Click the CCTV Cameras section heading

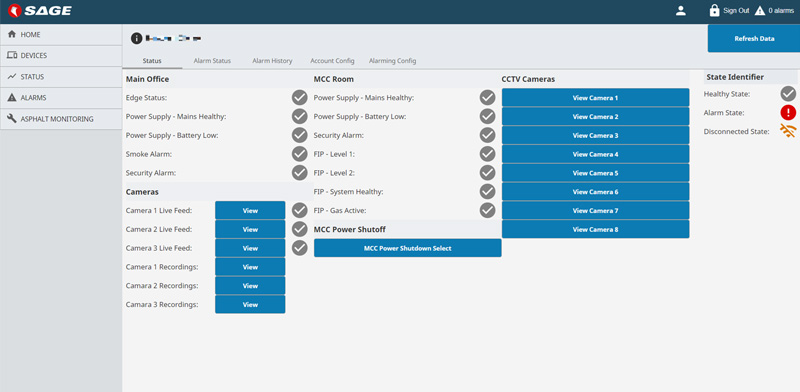pos(528,79)
